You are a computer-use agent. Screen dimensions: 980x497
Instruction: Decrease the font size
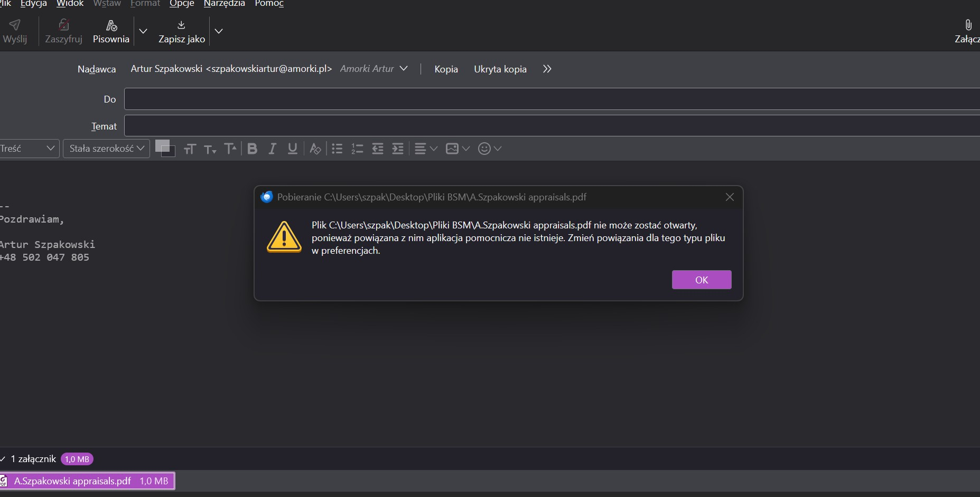coord(210,149)
